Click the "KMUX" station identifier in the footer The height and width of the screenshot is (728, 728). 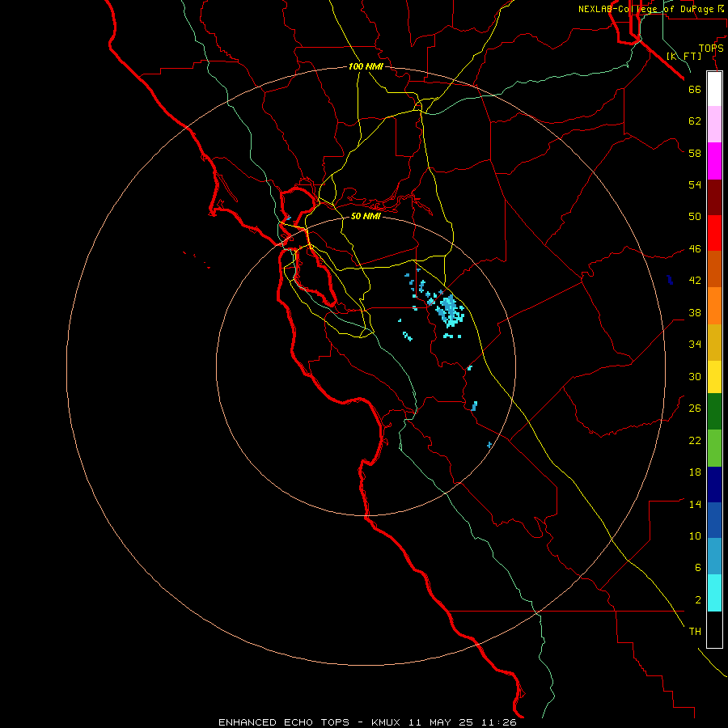tap(386, 722)
